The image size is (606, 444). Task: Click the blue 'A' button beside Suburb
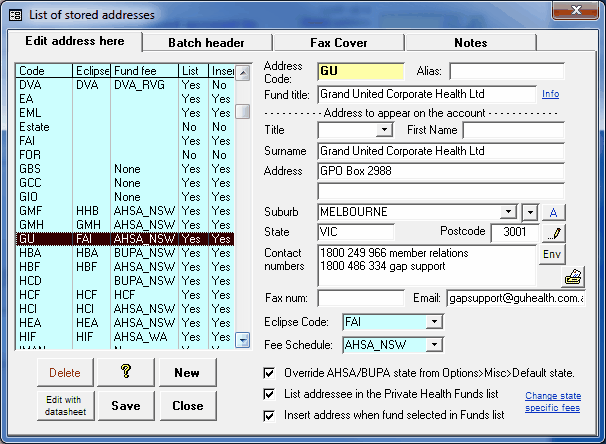pos(553,212)
